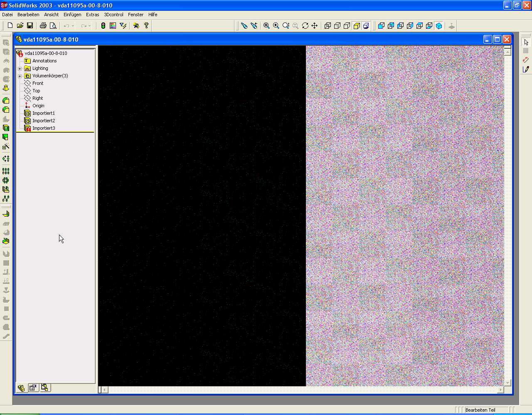532x415 pixels.
Task: Open the Ansicht menu
Action: click(x=52, y=15)
